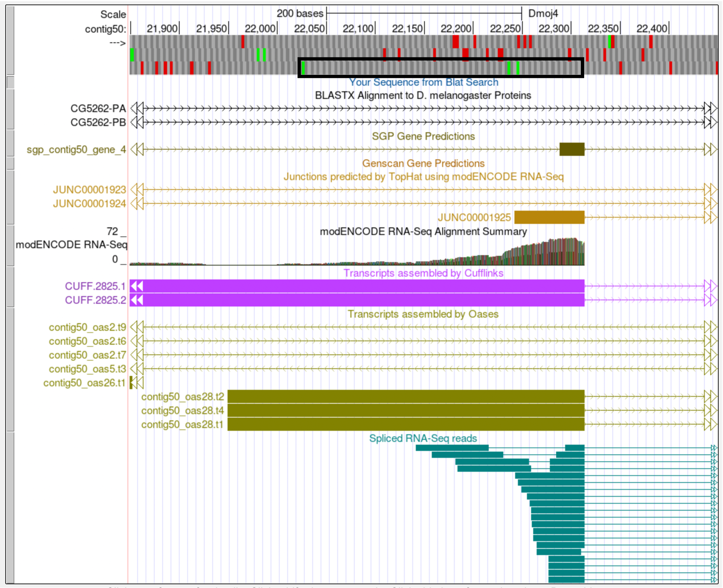Image resolution: width=723 pixels, height=588 pixels.
Task: Click the left double-arrow on contig50_oas2.t9 row
Action: [x=137, y=327]
